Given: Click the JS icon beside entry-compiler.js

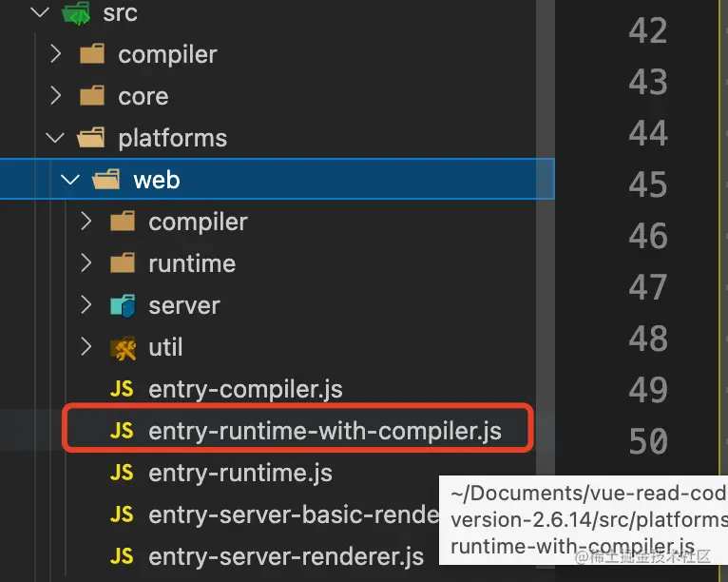Looking at the screenshot, I should click(x=122, y=389).
